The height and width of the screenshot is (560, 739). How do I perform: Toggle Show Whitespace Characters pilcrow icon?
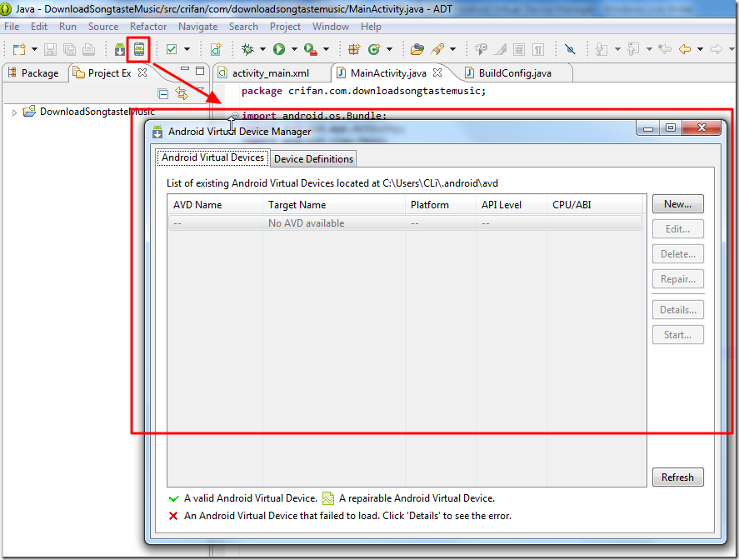click(x=538, y=49)
